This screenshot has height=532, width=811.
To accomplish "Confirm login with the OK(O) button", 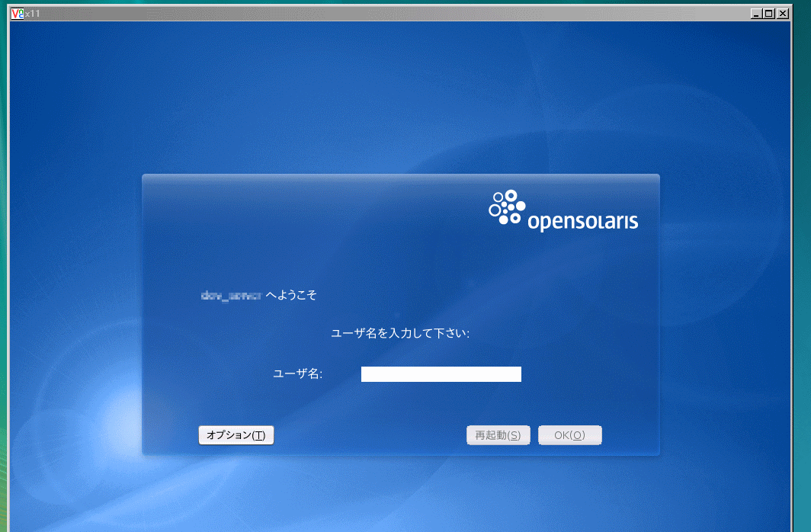I will [569, 435].
